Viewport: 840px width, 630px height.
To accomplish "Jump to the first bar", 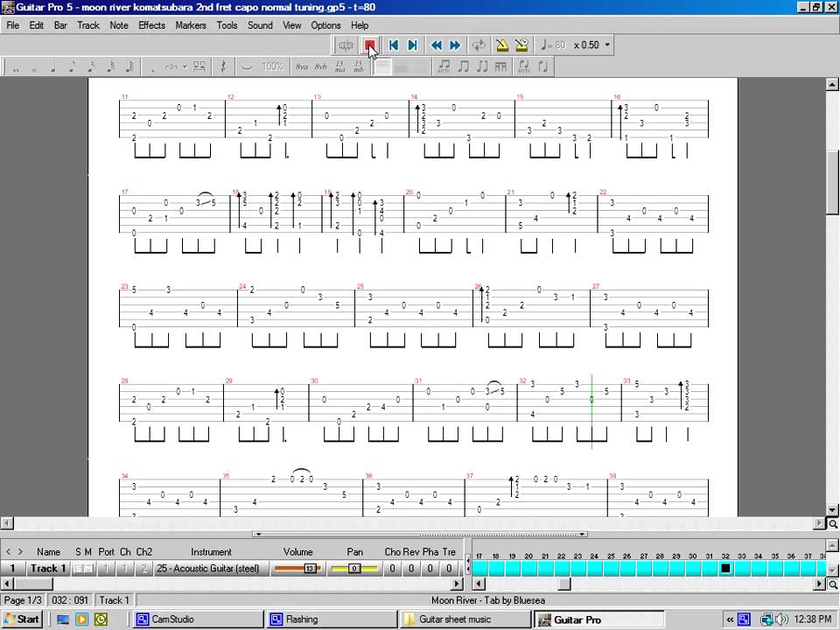I will [x=394, y=45].
